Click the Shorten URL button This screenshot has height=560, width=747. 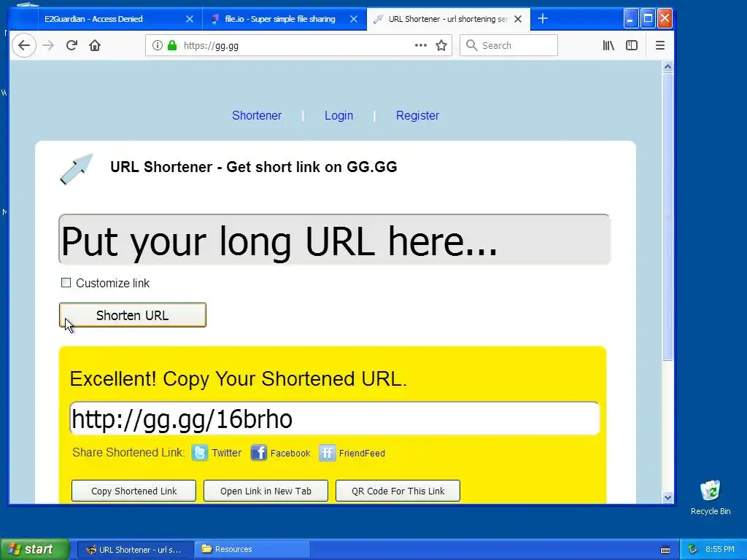(133, 315)
